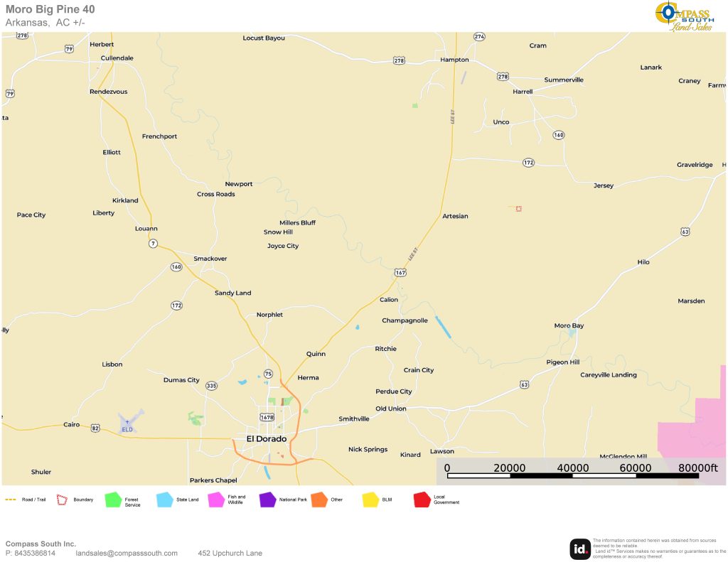
Task: Click the green Forest Service legend swatch
Action: pos(113,500)
